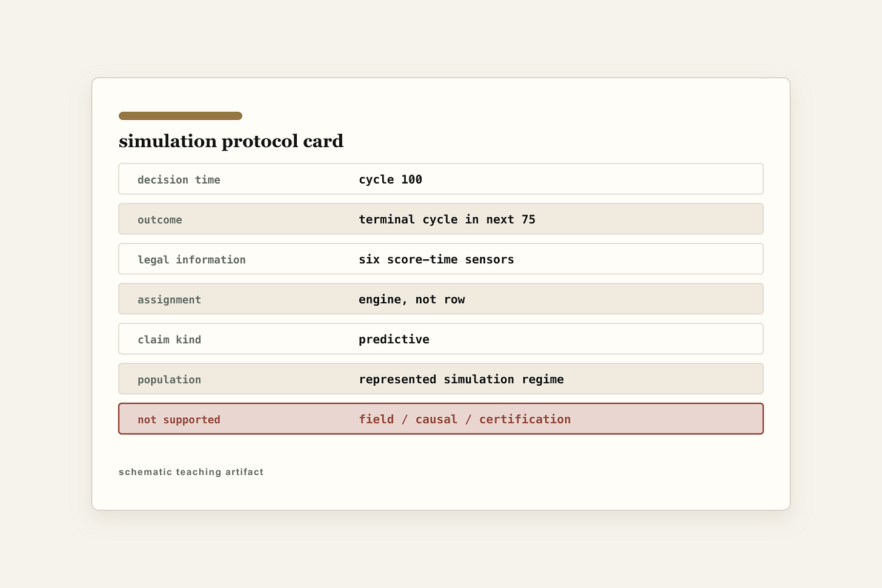Click the 'schematic teaching artifact' footer text
Viewport: 882px width, 588px height.
[191, 472]
